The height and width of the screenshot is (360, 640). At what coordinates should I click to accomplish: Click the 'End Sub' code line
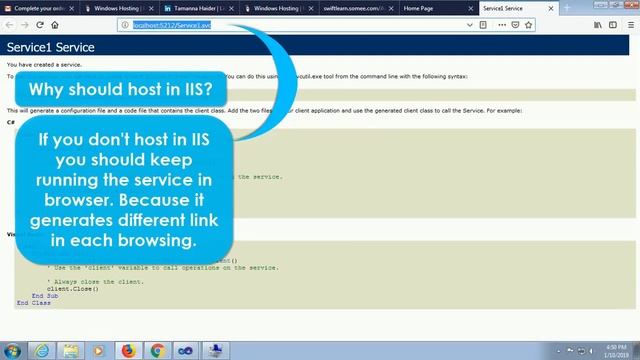(45, 296)
